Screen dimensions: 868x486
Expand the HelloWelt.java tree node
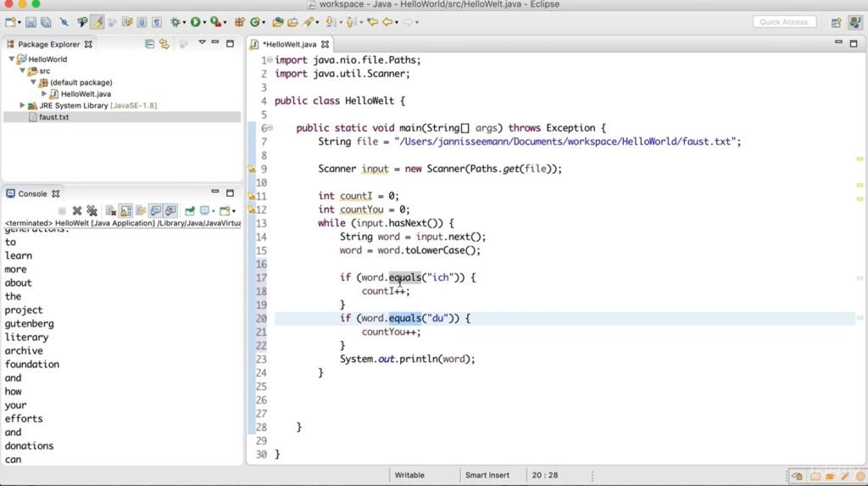pyautogui.click(x=44, y=93)
